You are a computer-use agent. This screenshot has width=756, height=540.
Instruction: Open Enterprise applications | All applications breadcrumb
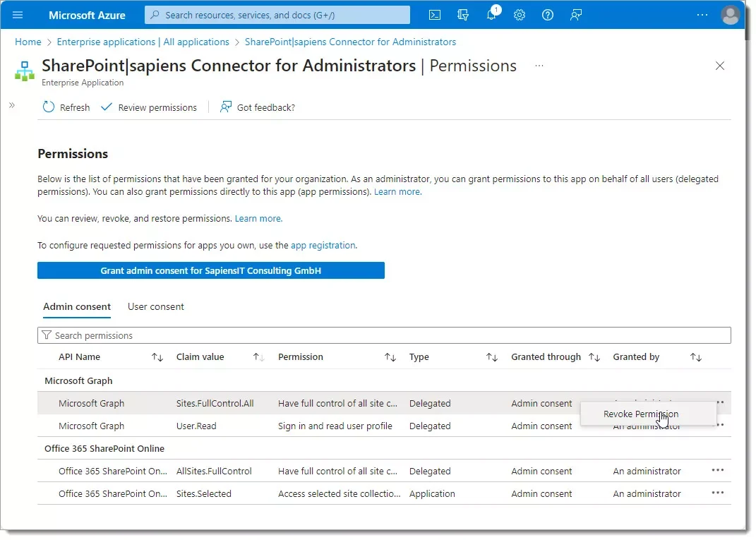click(x=143, y=42)
